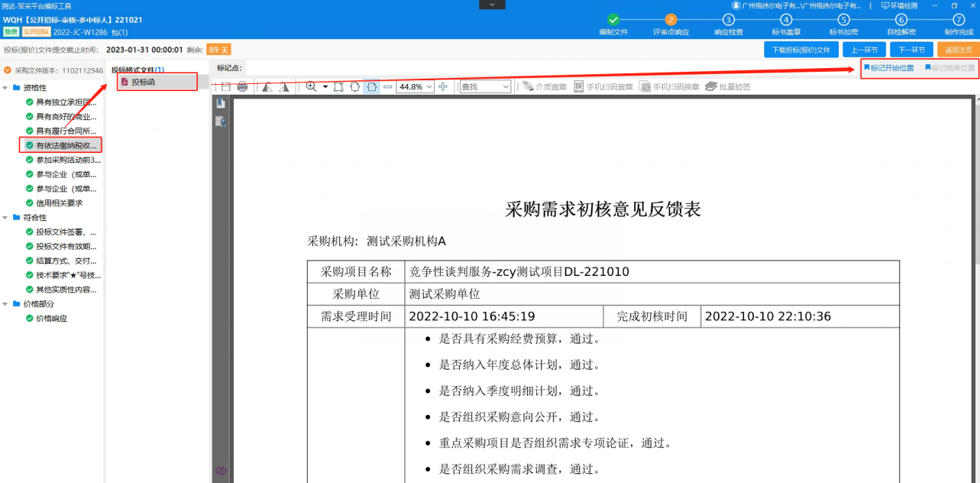Collapse the 资格性 tree folder
The height and width of the screenshot is (483, 980).
pos(5,88)
